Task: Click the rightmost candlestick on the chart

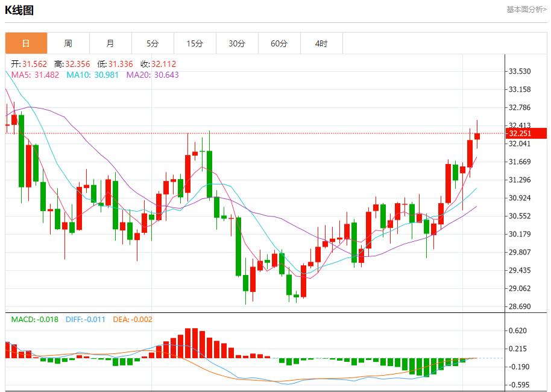Action: point(477,136)
